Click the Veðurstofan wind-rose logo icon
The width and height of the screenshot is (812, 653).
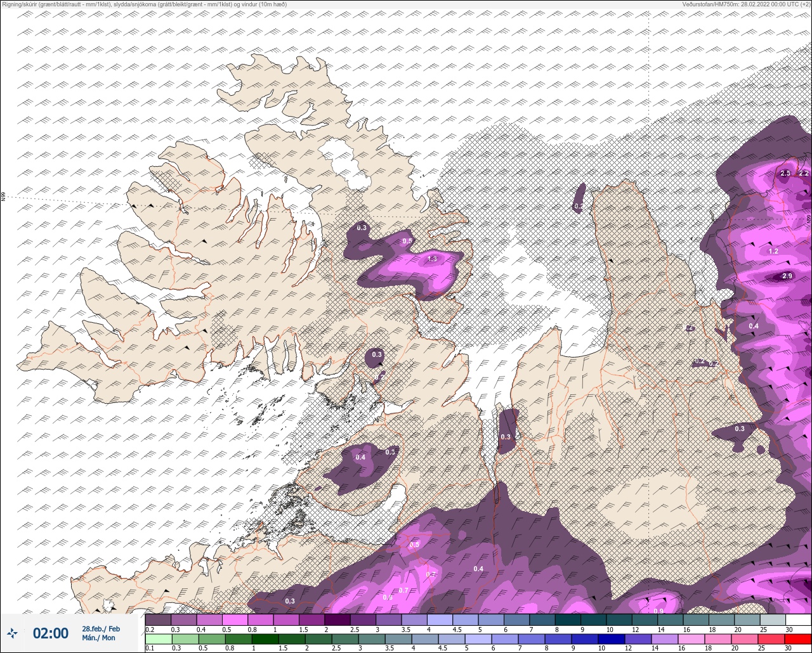point(12,633)
